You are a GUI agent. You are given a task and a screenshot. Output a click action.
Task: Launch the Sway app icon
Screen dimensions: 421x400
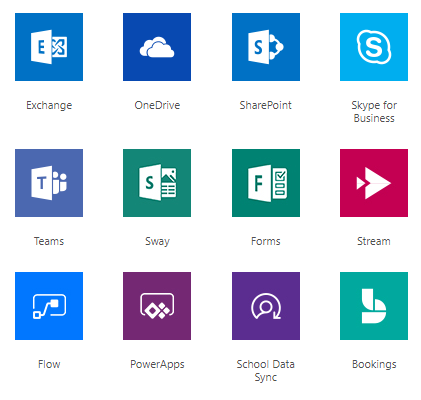(x=157, y=183)
